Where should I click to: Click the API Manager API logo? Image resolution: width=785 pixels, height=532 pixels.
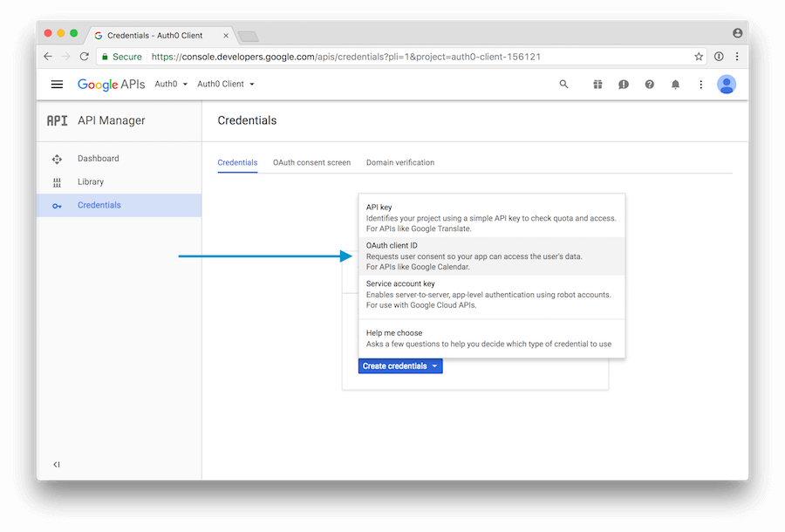pos(57,120)
